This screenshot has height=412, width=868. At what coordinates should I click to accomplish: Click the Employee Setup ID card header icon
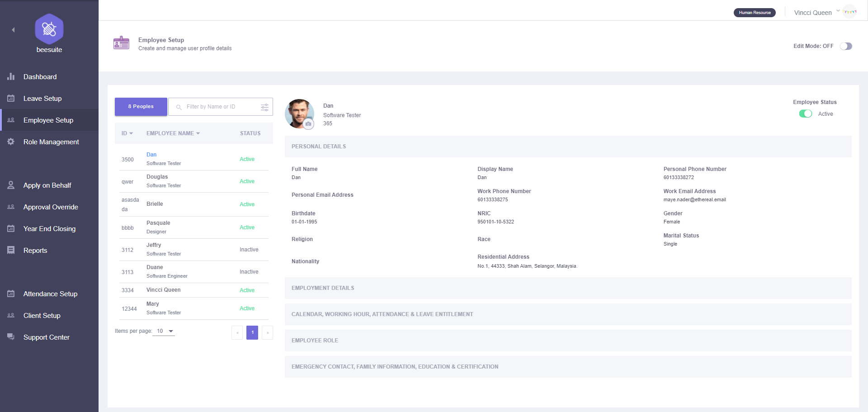coord(121,43)
